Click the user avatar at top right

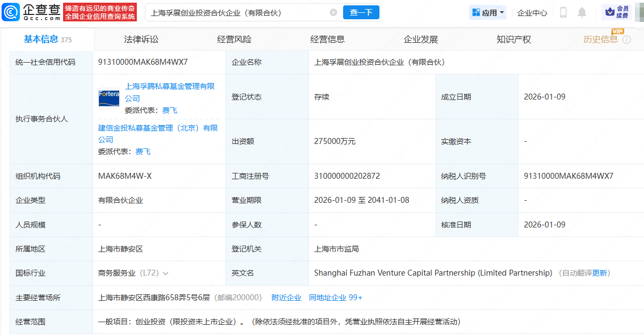(639, 12)
